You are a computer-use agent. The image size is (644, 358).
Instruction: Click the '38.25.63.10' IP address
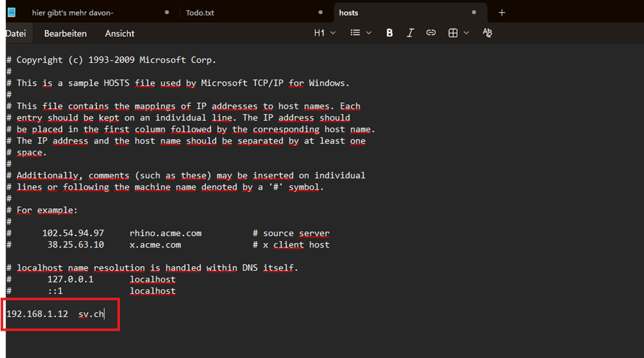tap(76, 244)
